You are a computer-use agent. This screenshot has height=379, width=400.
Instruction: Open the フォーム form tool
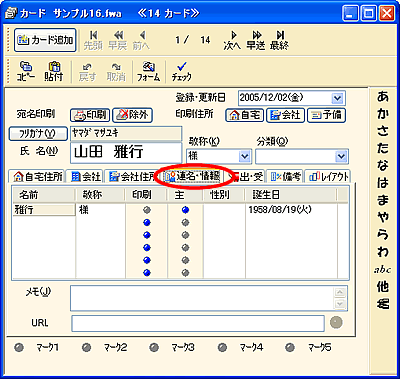[x=148, y=71]
